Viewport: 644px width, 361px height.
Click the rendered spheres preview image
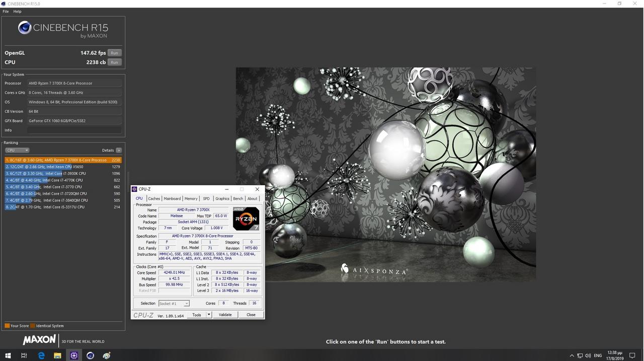tap(385, 174)
